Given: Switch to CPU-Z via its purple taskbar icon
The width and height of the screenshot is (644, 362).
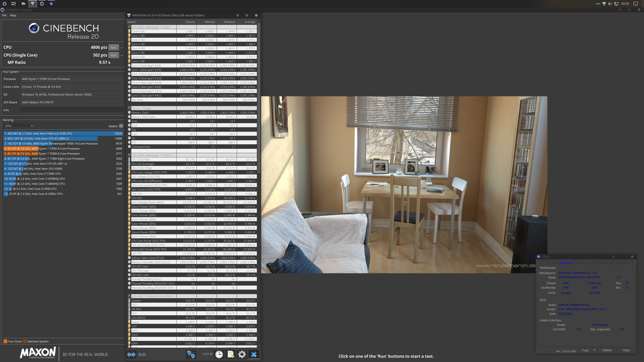Looking at the screenshot, I should click(x=51, y=4).
